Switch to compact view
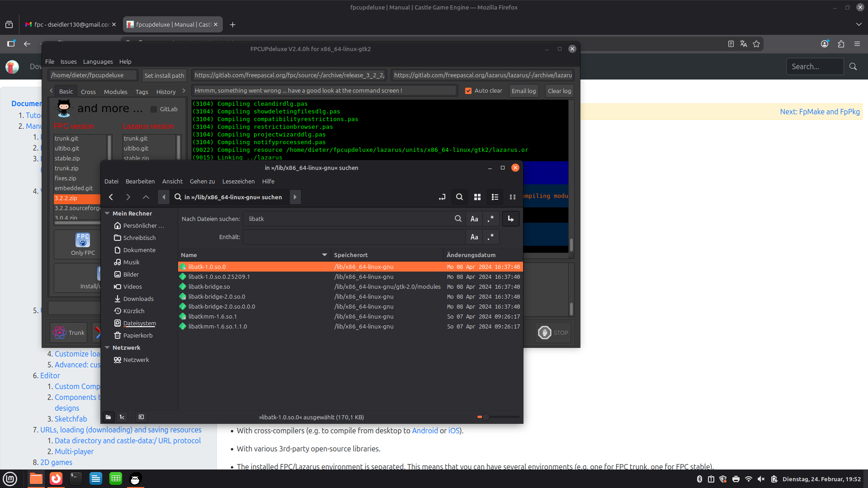The image size is (868, 488). point(513,197)
